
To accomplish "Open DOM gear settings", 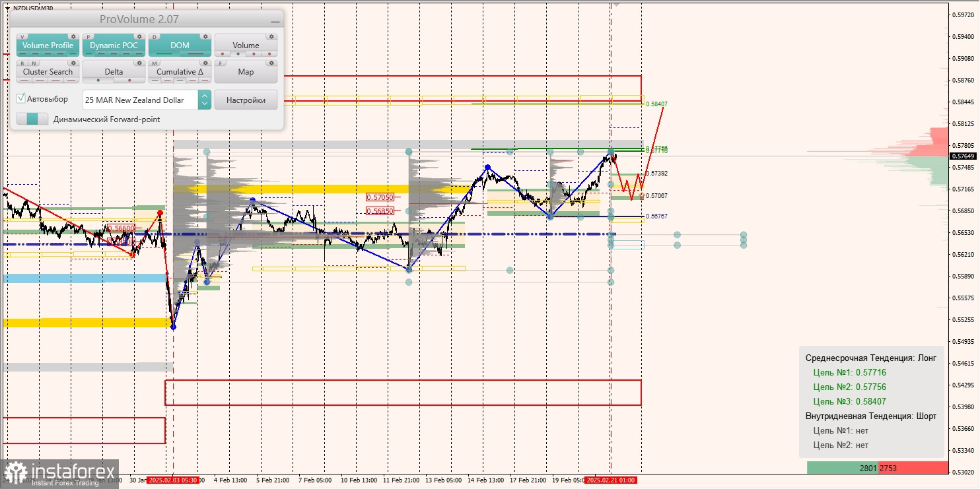I will point(205,36).
